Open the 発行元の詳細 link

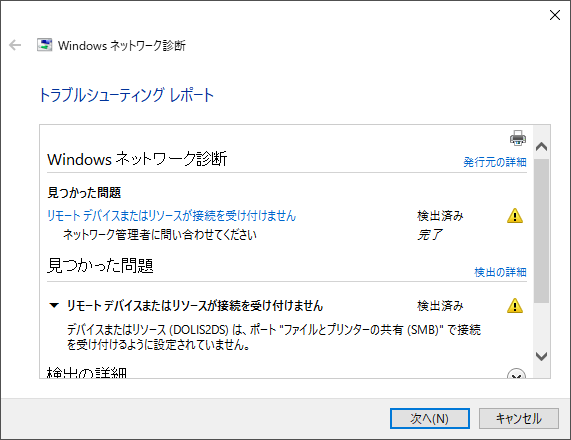point(495,162)
